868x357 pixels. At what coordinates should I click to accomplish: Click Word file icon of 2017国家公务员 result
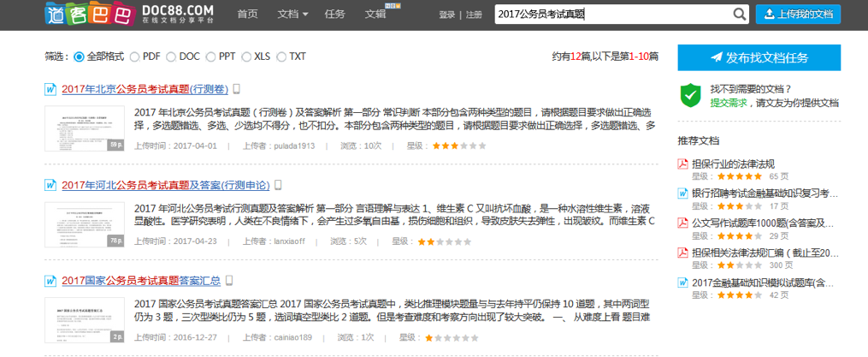(50, 281)
